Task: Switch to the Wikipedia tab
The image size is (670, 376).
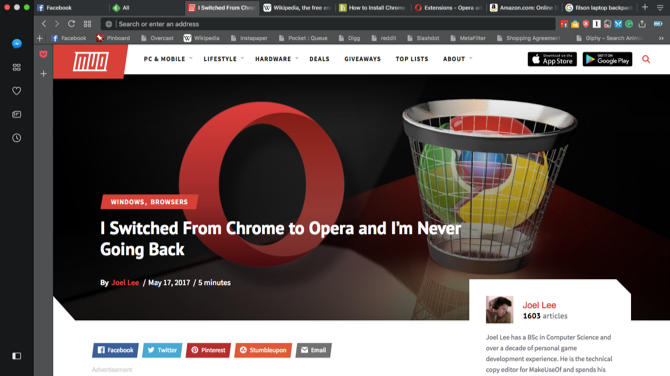Action: click(x=297, y=8)
